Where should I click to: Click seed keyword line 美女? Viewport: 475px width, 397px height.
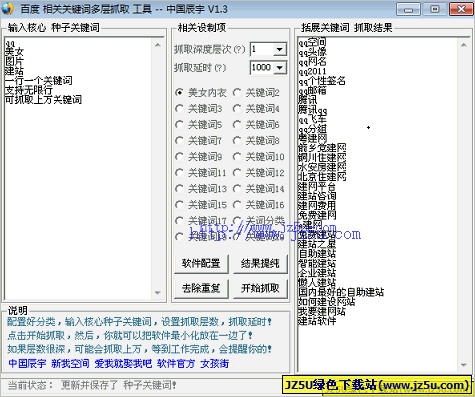tap(14, 52)
